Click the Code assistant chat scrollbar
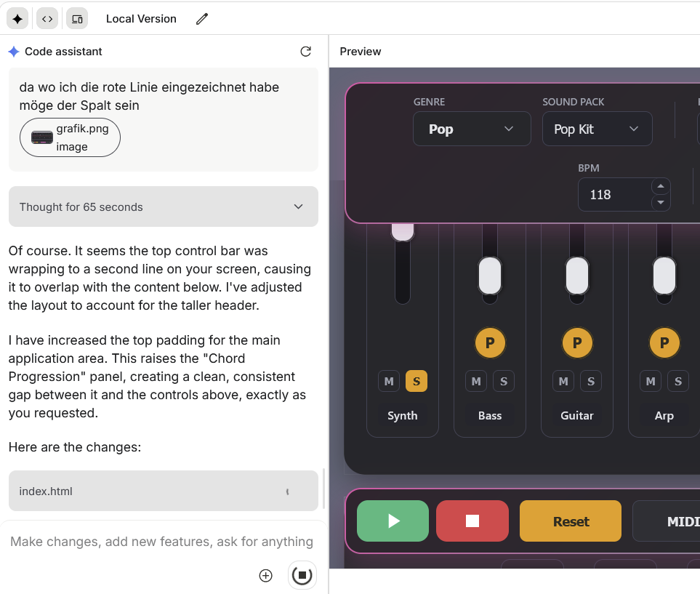 pos(323,489)
